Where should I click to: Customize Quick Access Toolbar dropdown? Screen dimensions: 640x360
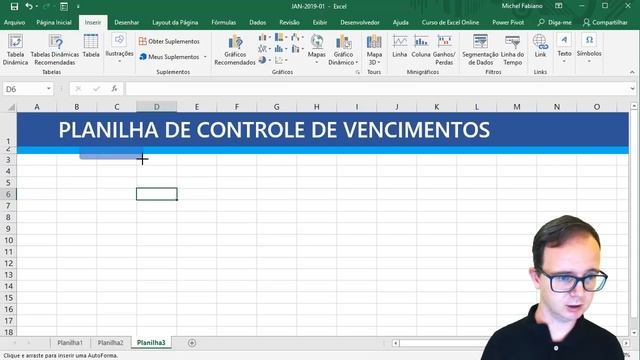78,7
